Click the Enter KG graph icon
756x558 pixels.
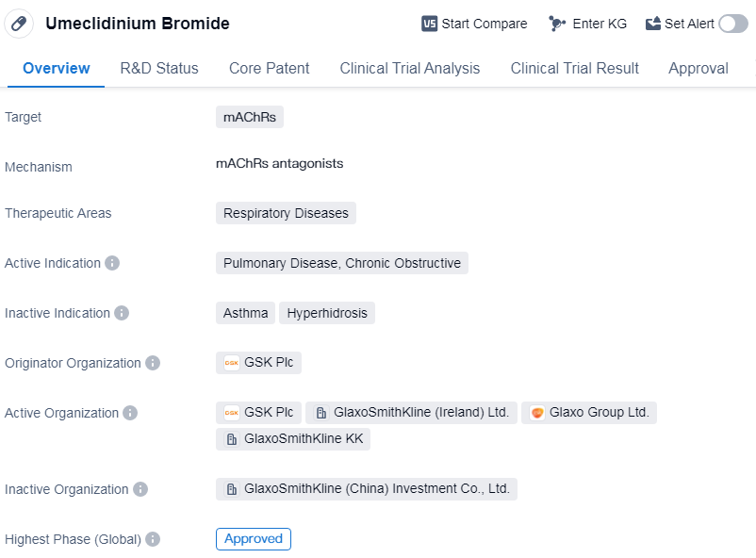pos(557,24)
